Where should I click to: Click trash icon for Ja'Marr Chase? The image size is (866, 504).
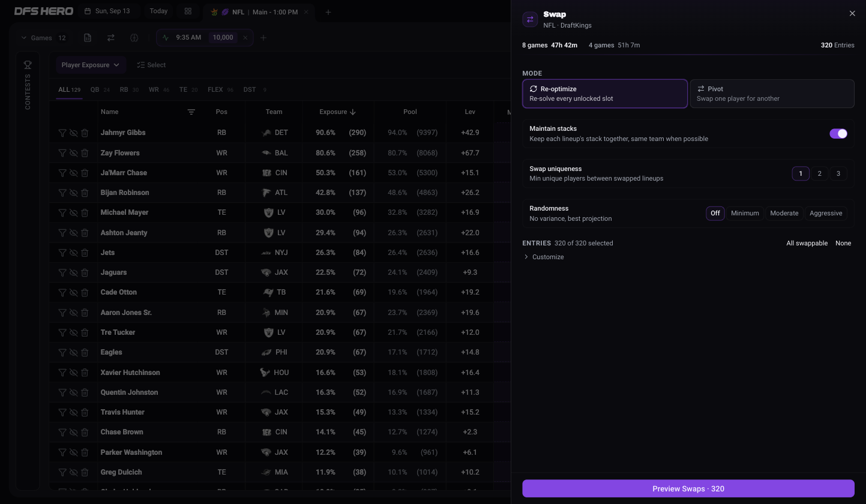click(x=85, y=173)
